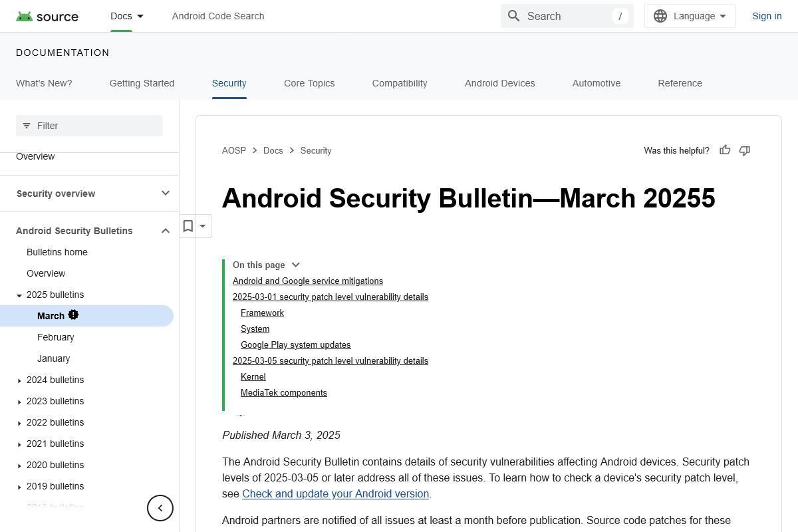Collapse the On this page list
The height and width of the screenshot is (532, 798).
pos(296,265)
